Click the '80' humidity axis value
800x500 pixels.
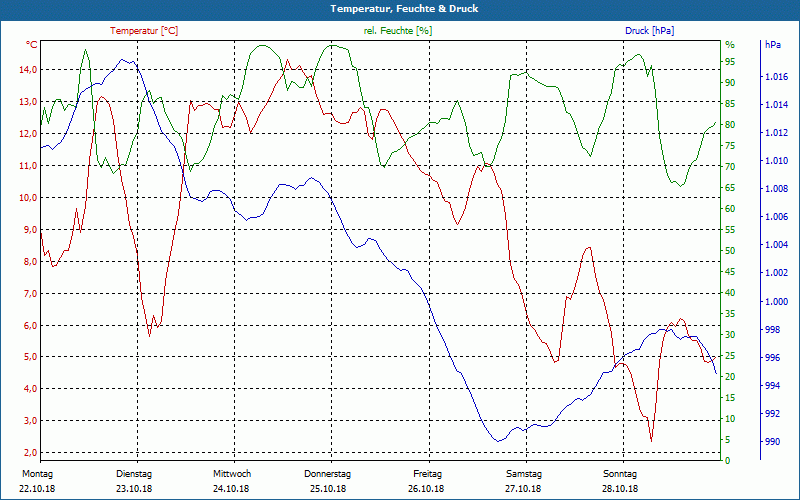point(730,125)
